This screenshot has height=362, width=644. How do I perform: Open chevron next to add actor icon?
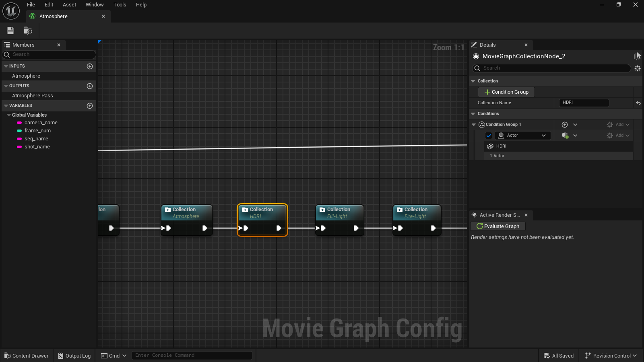point(575,136)
